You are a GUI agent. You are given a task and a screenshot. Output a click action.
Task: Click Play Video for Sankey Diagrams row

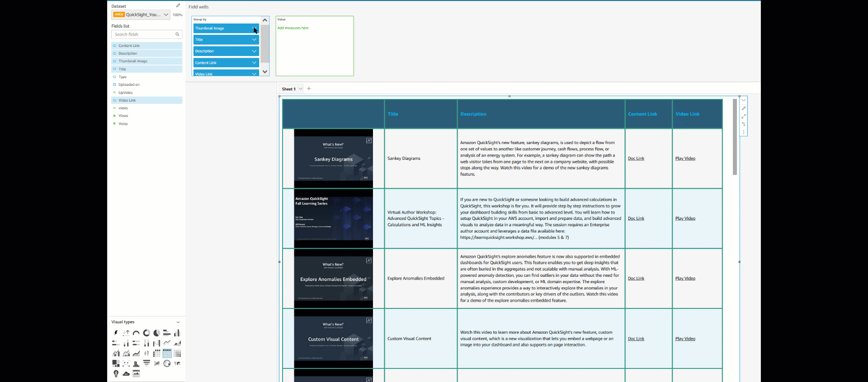pyautogui.click(x=685, y=158)
